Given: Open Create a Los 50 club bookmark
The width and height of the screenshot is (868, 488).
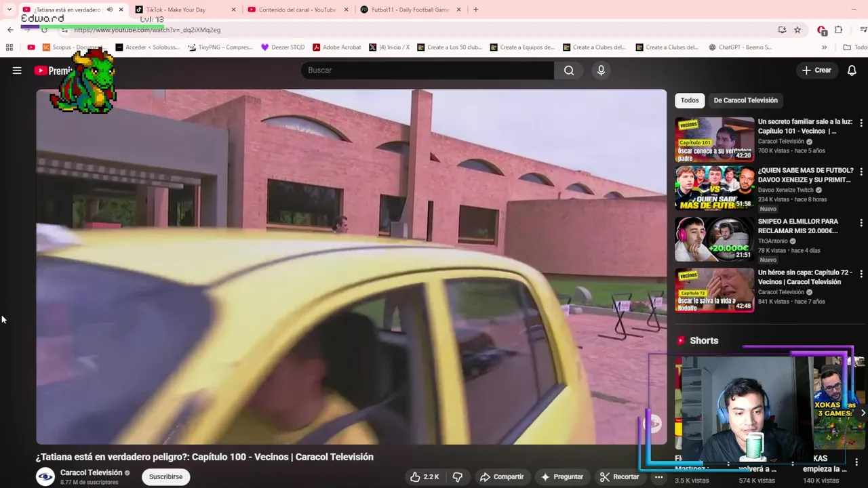Looking at the screenshot, I should point(449,47).
